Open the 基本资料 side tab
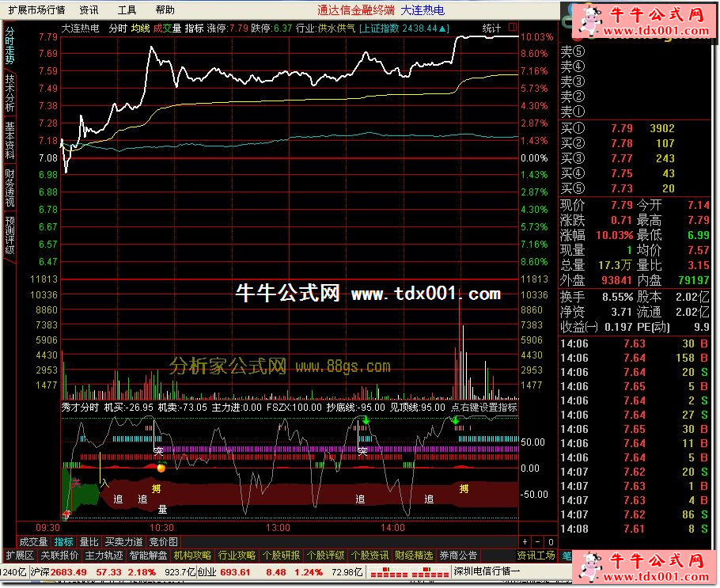 pos(9,141)
